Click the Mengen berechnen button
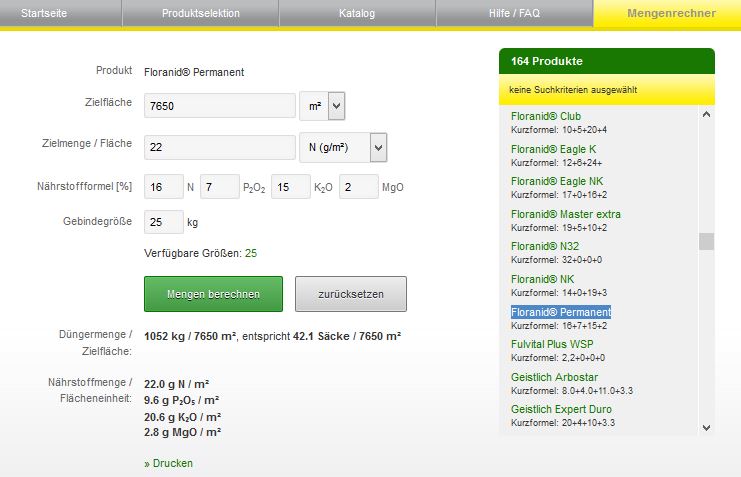Screen dimensions: 741x477 214,294
